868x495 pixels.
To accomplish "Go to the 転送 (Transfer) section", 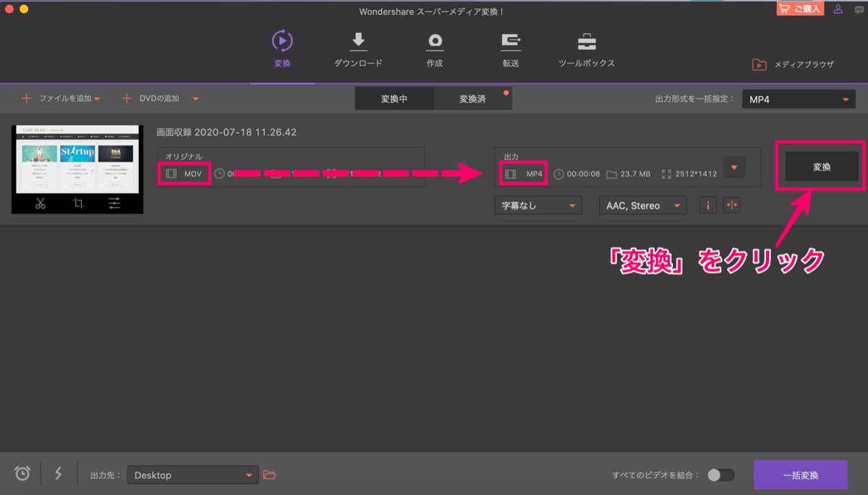I will click(511, 48).
